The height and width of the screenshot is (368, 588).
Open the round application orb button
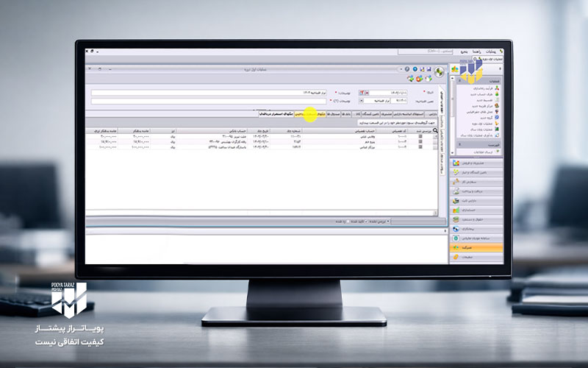tap(439, 71)
